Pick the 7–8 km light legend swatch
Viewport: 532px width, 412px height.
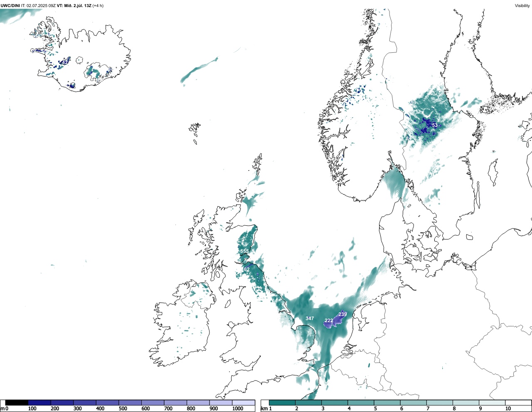440,402
